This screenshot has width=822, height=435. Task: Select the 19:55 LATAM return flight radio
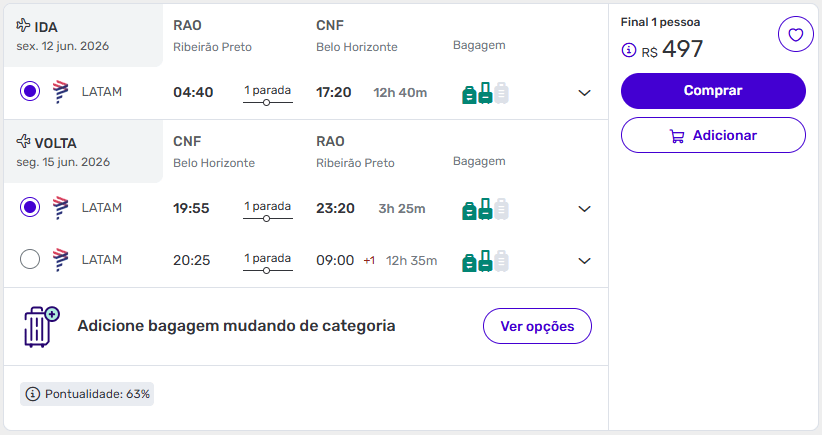click(x=30, y=208)
